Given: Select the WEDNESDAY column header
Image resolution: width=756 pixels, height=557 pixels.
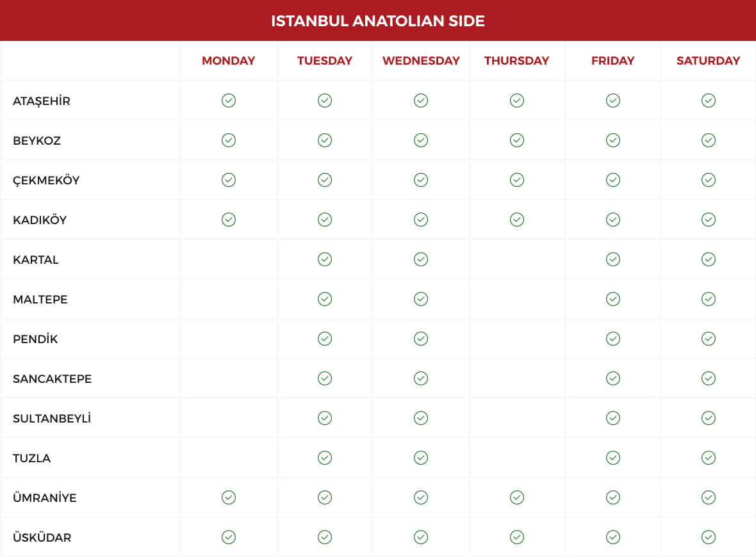Looking at the screenshot, I should (x=421, y=61).
